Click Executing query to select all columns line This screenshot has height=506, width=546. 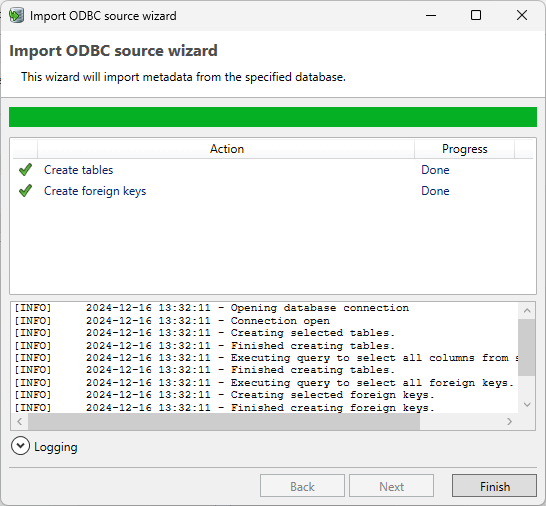pyautogui.click(x=266, y=358)
